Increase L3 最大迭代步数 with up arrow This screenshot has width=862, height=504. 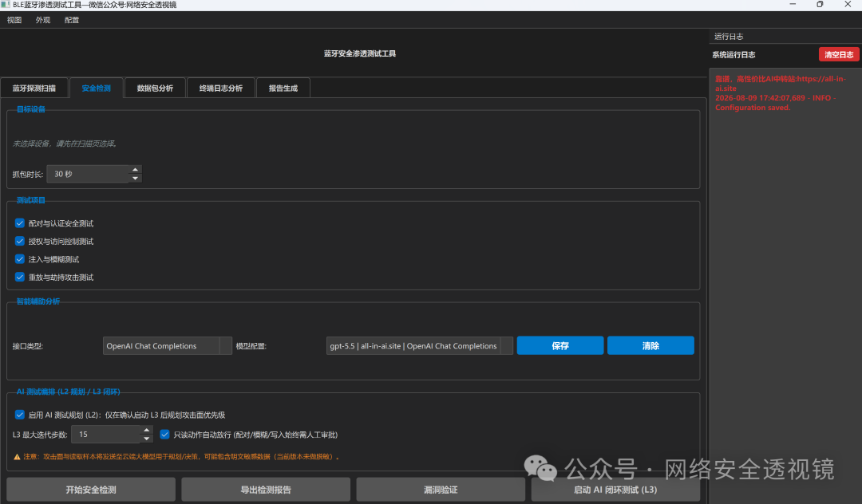point(146,430)
